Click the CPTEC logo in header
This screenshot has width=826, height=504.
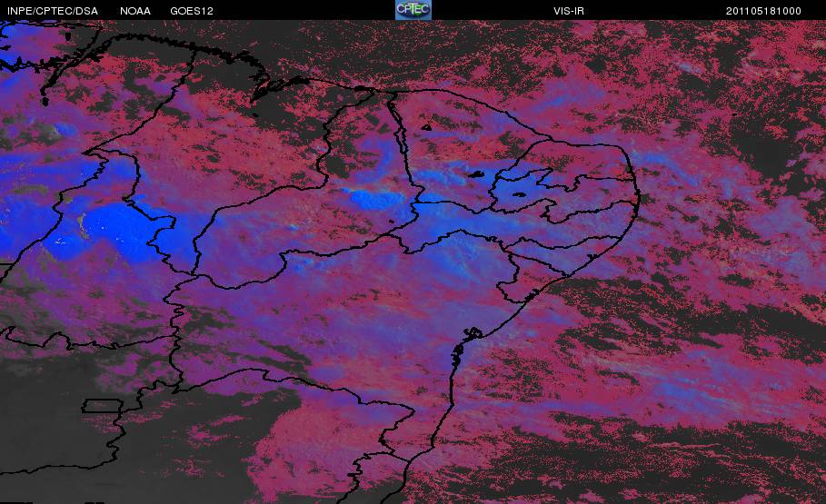pyautogui.click(x=413, y=9)
